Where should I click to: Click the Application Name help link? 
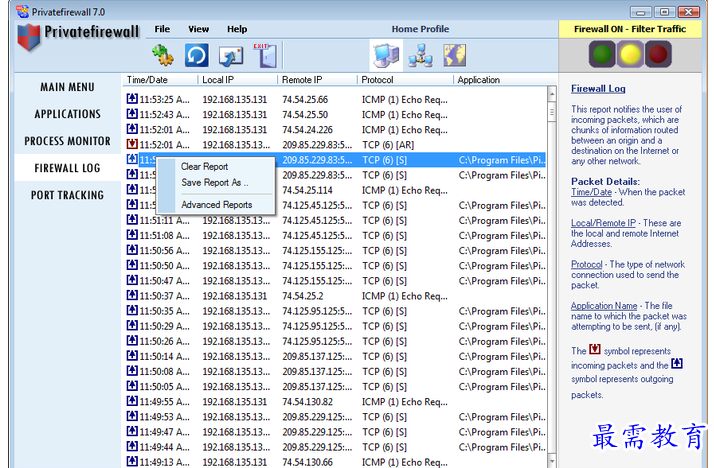(x=604, y=306)
